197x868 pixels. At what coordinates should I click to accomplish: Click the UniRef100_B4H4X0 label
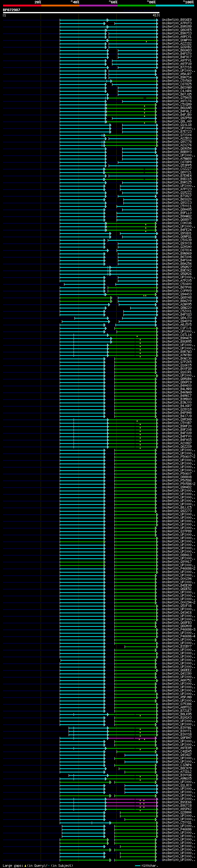tap(177, 386)
